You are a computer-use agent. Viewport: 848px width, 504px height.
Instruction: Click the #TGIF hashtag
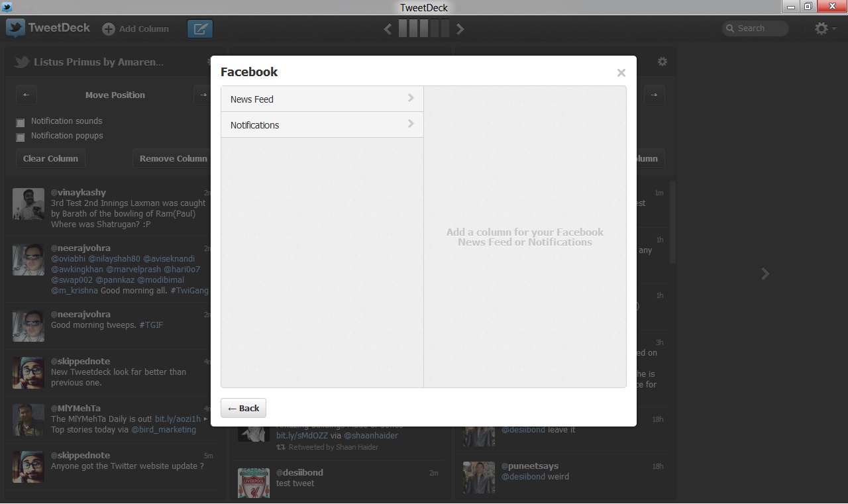coord(151,325)
